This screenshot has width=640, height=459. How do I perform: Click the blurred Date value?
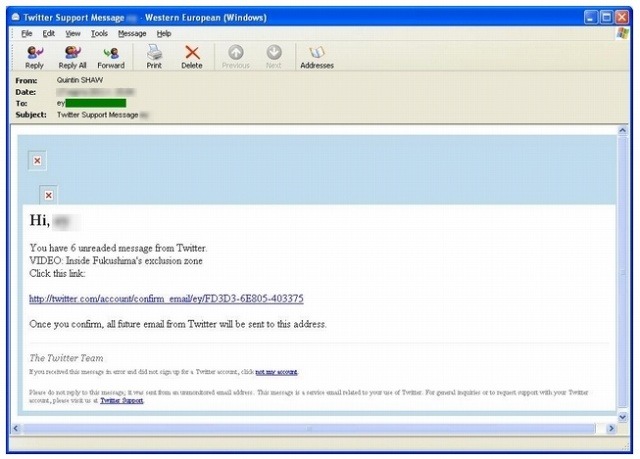(x=96, y=92)
